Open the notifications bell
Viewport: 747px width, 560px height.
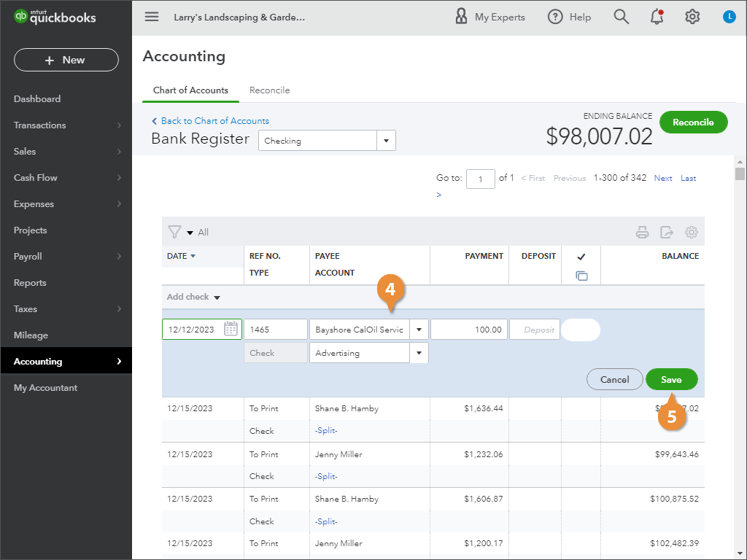click(657, 17)
